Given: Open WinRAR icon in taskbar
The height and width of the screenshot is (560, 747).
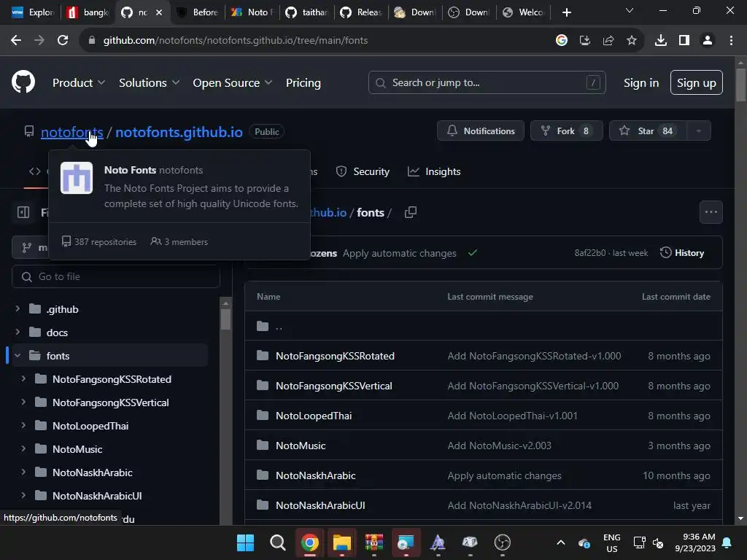Looking at the screenshot, I should pos(374,542).
